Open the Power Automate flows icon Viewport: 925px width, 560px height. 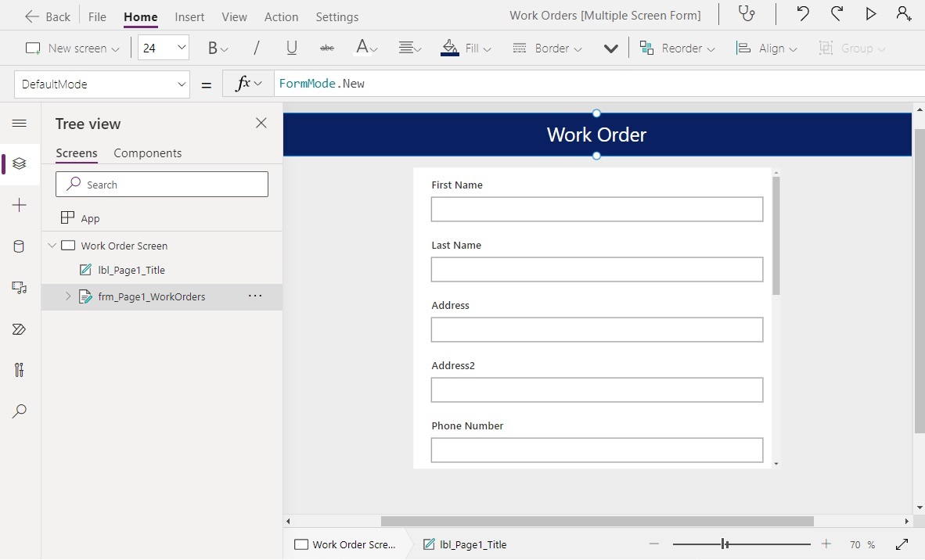click(x=20, y=328)
